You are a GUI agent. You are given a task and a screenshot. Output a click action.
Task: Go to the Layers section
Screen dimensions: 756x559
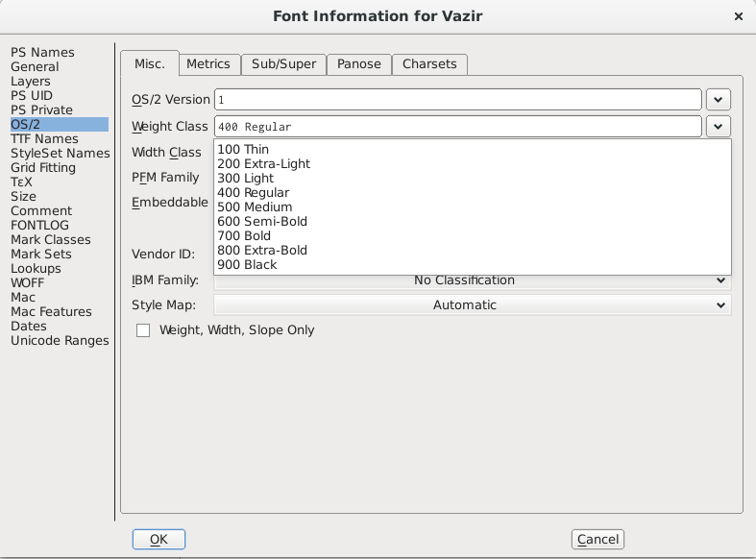[31, 81]
